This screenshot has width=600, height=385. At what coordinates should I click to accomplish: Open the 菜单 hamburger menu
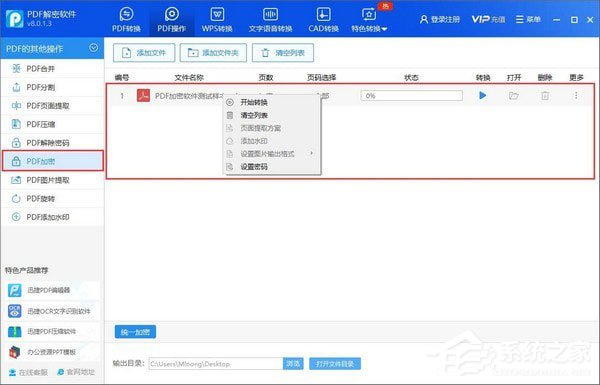(x=528, y=19)
